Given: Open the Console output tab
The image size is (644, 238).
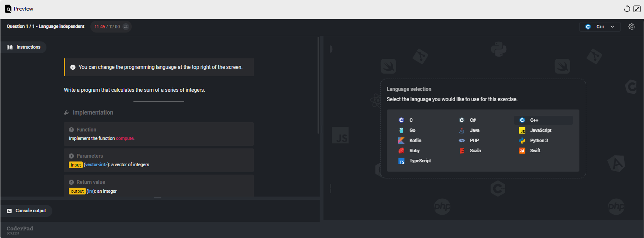Looking at the screenshot, I should pos(27,211).
